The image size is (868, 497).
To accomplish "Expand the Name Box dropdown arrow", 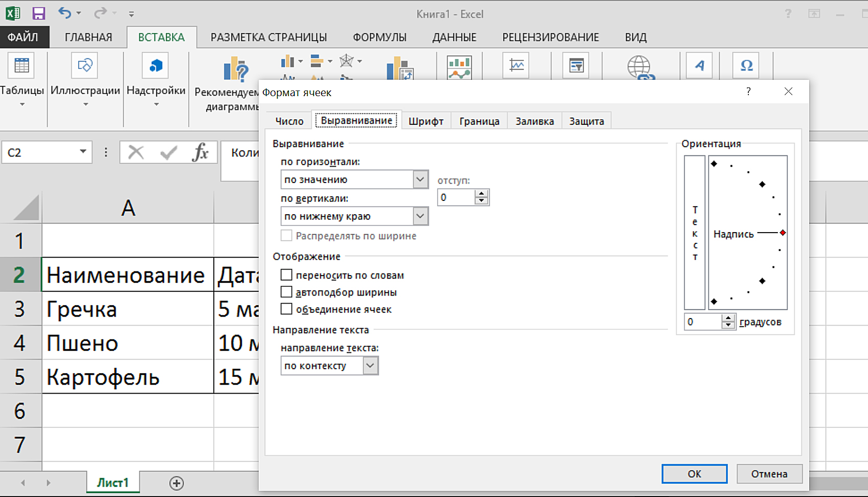I will pyautogui.click(x=83, y=152).
